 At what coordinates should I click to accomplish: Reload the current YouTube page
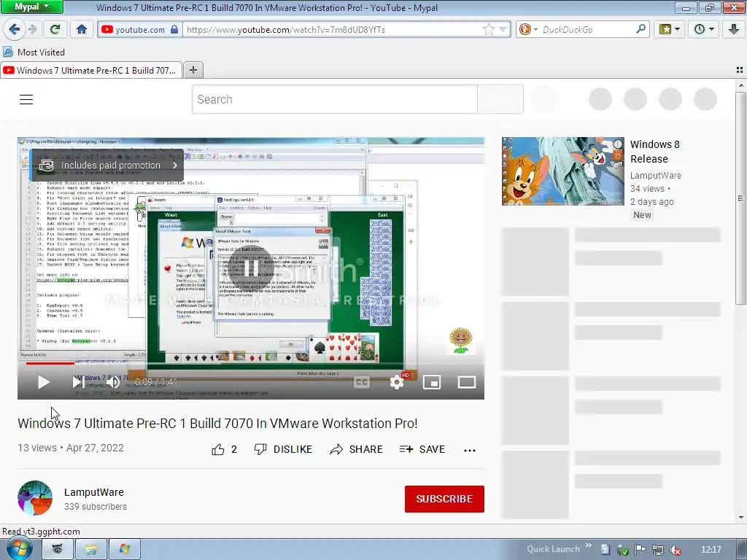coord(55,29)
